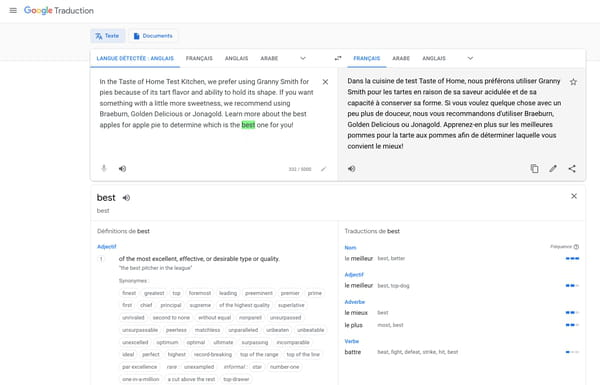
Task: Listen to the French translation
Action: click(x=352, y=168)
